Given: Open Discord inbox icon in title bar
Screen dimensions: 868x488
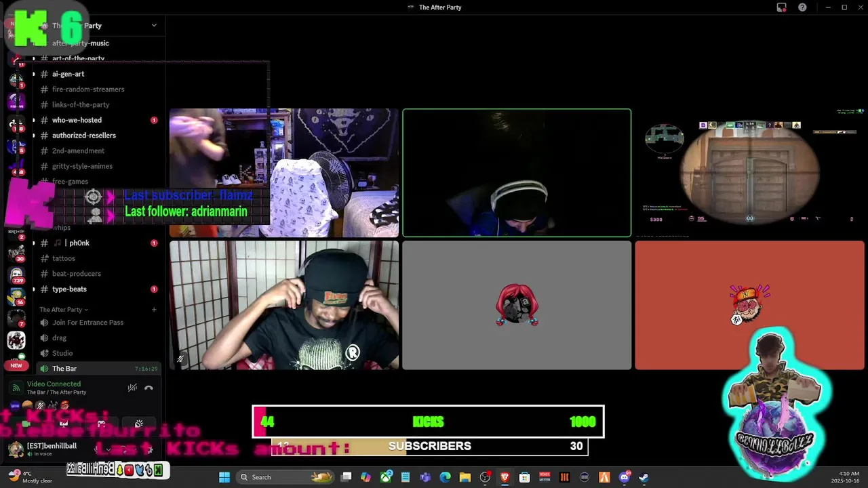Looking at the screenshot, I should coord(781,7).
